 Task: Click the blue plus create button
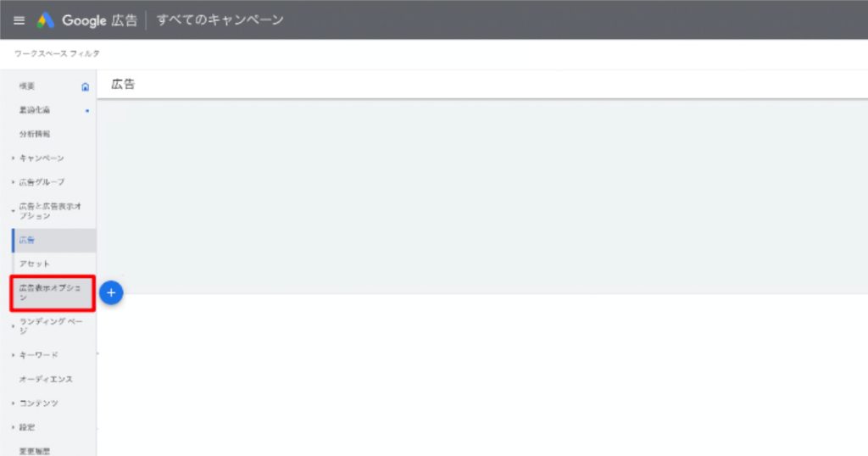coord(111,292)
